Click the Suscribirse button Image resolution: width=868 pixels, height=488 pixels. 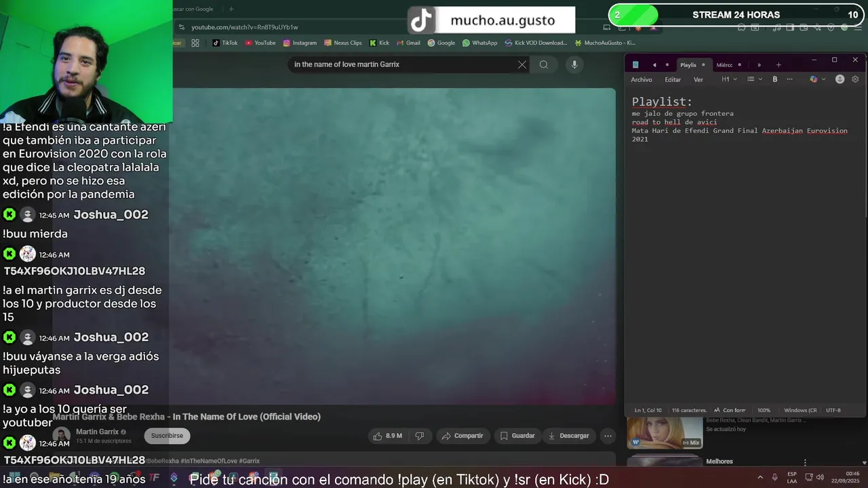(x=167, y=436)
